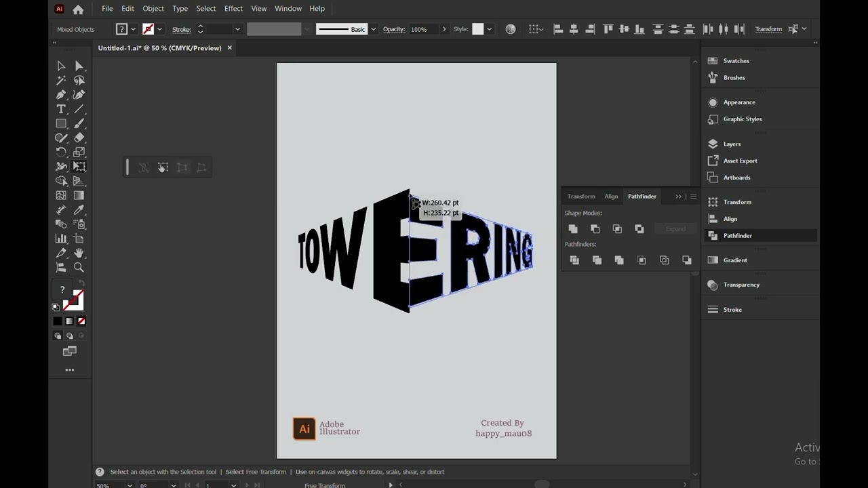This screenshot has width=868, height=488.
Task: Enable Perspective Distort in floating widget
Action: 182,167
